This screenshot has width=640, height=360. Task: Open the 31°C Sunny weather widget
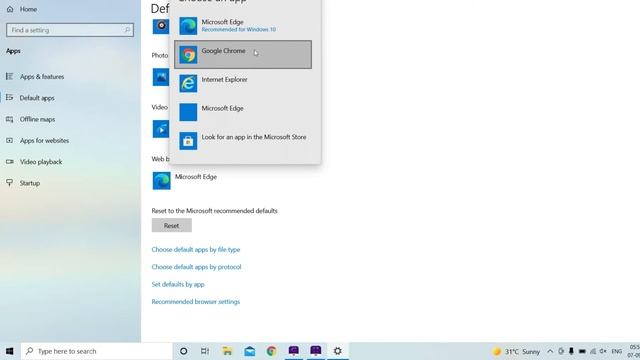pos(516,351)
